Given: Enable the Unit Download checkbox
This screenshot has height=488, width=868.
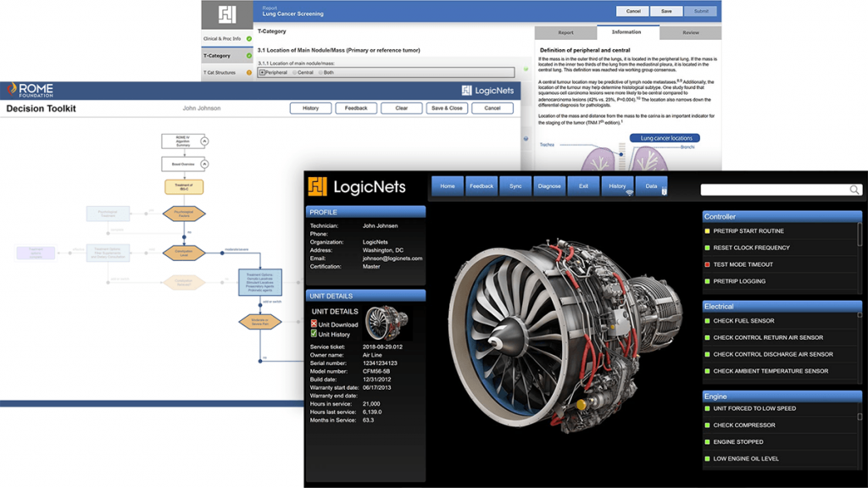Looking at the screenshot, I should coord(314,324).
